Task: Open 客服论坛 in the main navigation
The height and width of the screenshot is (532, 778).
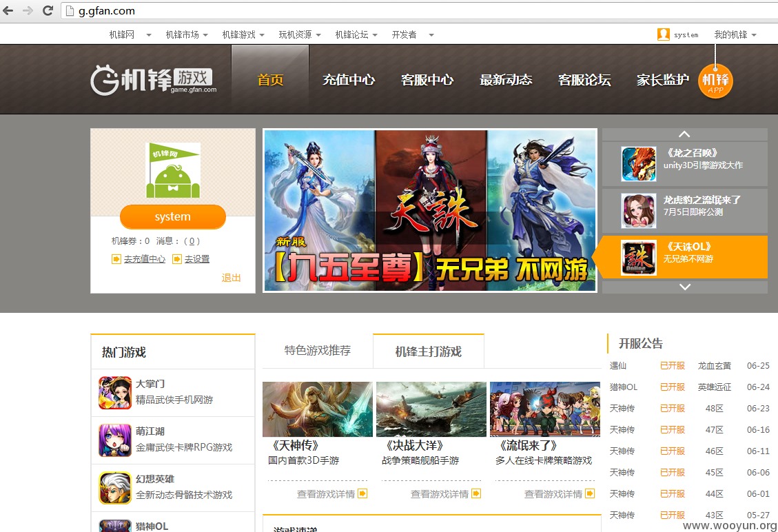Action: (x=584, y=80)
